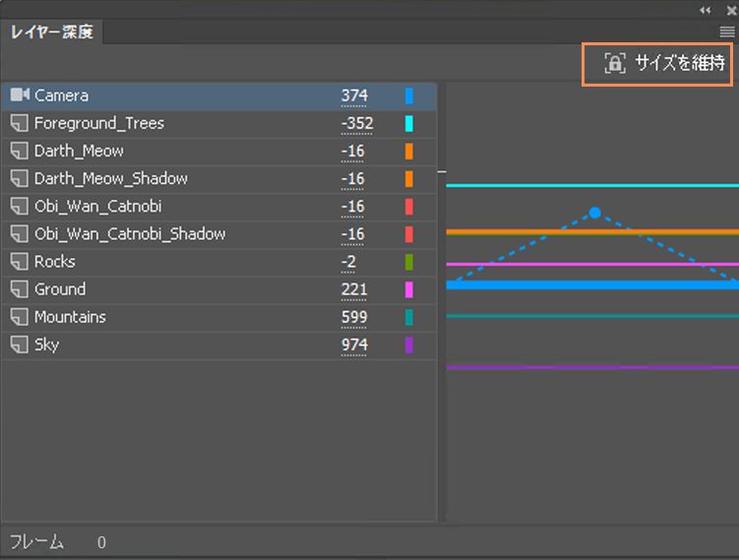Open the panel options menu
This screenshot has height=560, width=739.
(x=727, y=31)
